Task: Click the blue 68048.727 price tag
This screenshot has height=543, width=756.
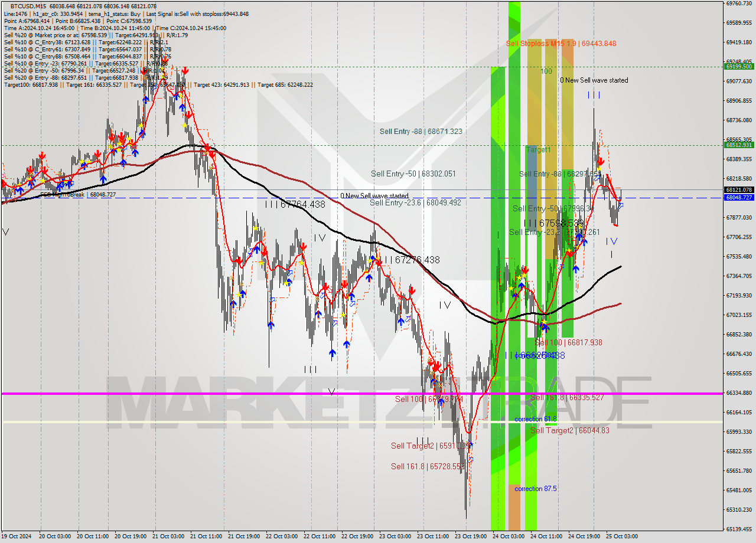Action: tap(738, 198)
